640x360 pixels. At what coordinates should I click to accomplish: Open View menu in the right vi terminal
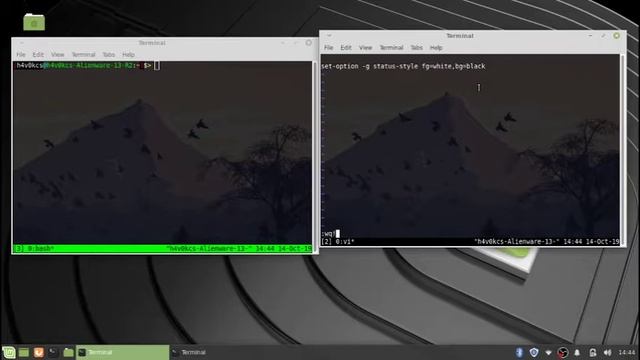point(365,48)
